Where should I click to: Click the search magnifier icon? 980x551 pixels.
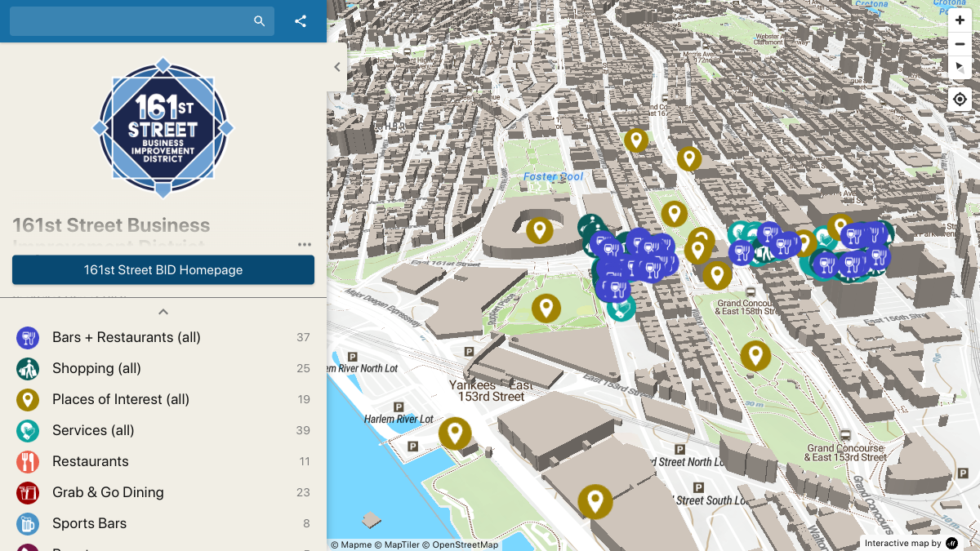[x=260, y=21]
